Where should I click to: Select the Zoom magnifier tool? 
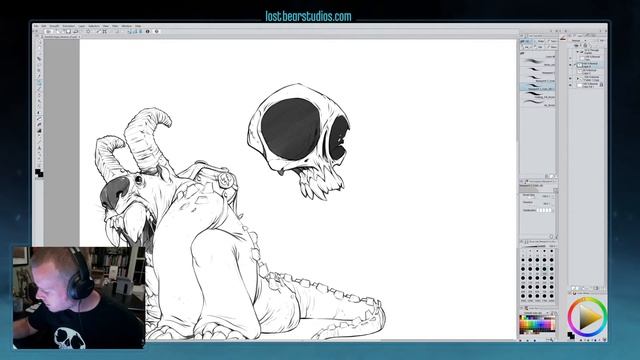pyautogui.click(x=39, y=42)
